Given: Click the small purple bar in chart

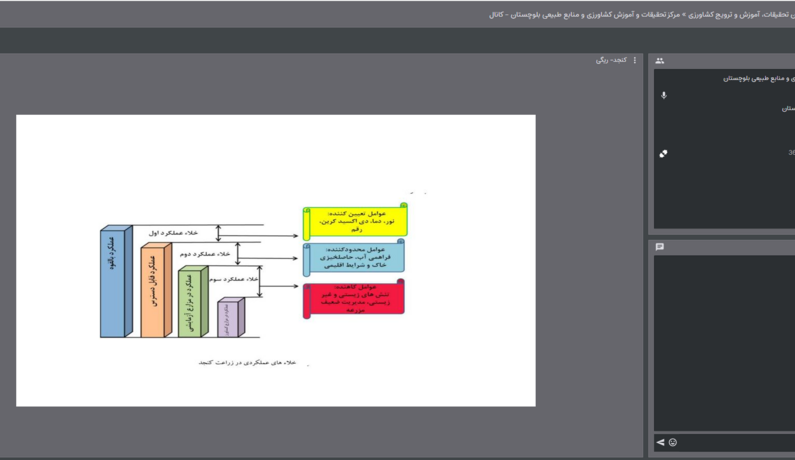Looking at the screenshot, I should pos(231,317).
